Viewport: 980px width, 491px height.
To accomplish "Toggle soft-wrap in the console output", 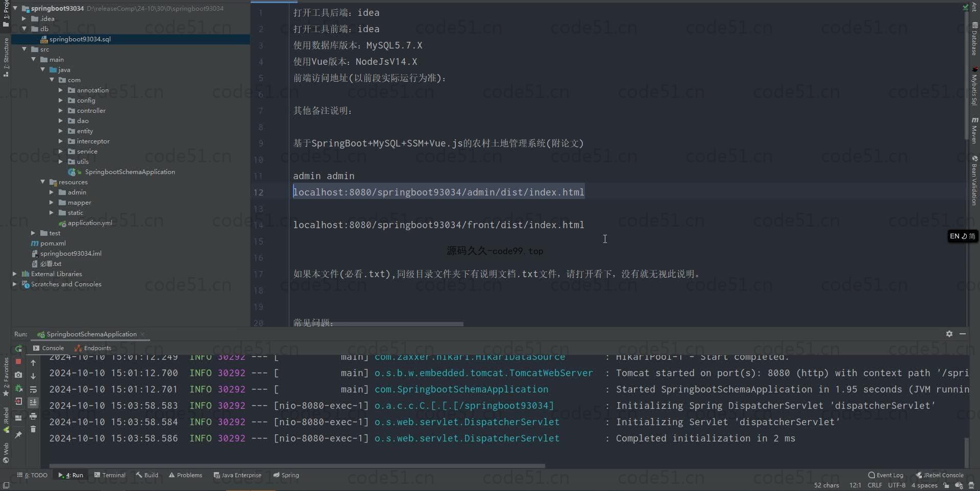I will [x=33, y=389].
